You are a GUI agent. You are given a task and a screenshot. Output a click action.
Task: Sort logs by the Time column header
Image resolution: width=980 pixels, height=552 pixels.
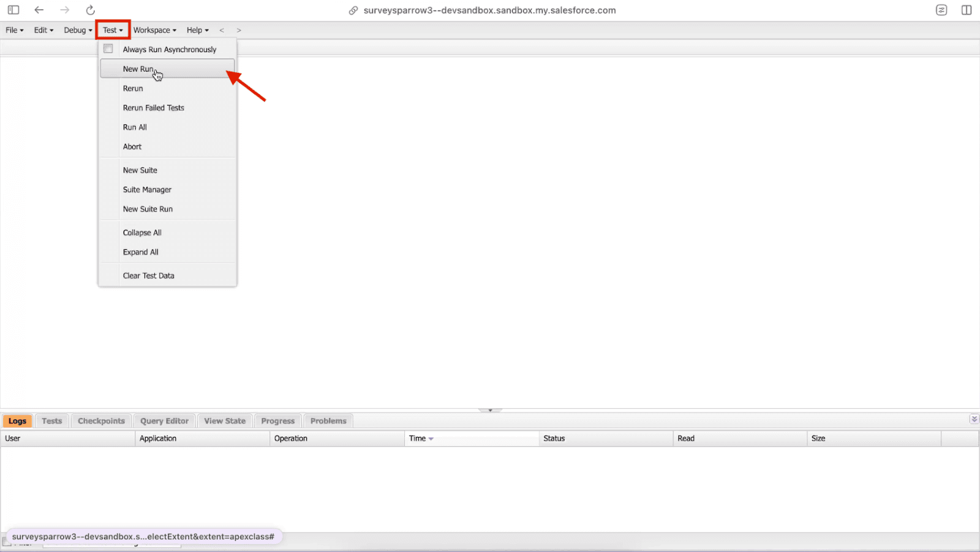point(418,438)
